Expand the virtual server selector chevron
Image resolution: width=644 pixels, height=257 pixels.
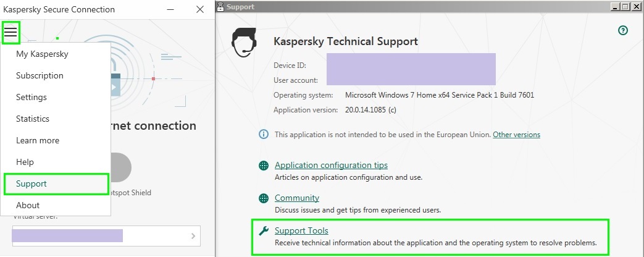[x=193, y=235]
